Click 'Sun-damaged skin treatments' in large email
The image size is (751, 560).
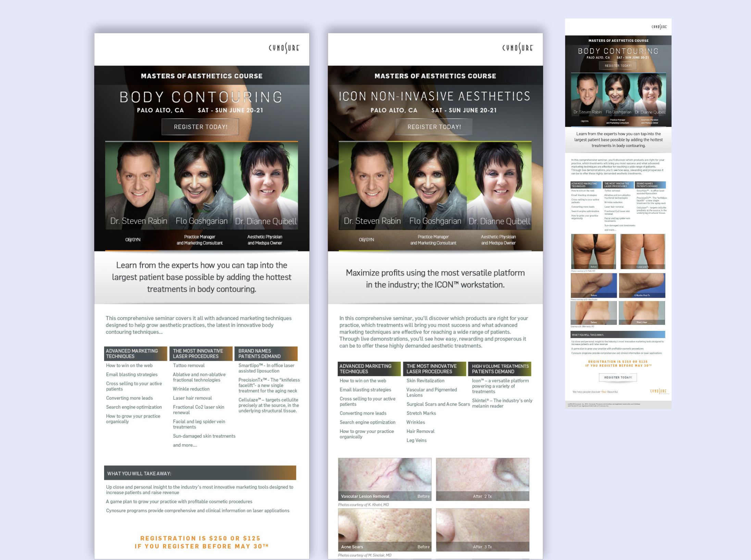[x=204, y=436]
